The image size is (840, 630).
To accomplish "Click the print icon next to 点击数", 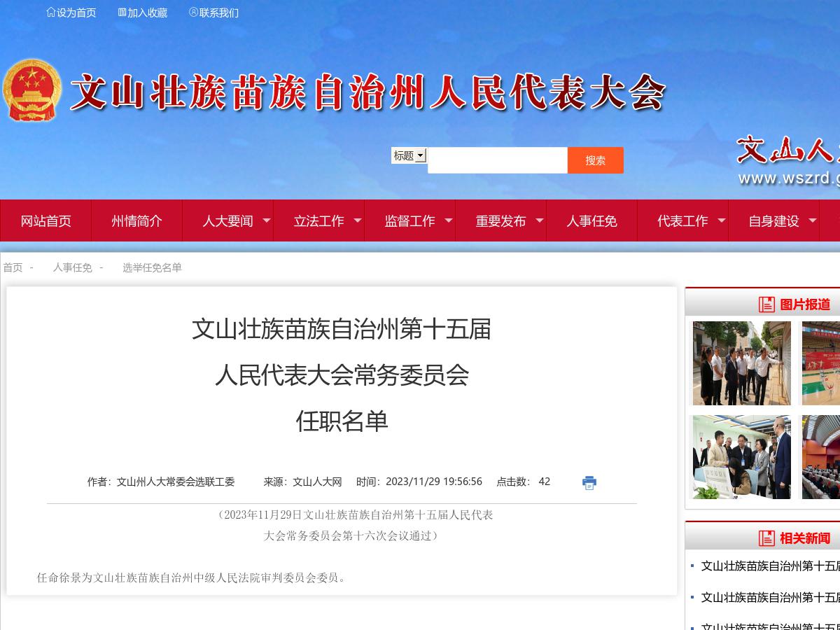I will (589, 482).
